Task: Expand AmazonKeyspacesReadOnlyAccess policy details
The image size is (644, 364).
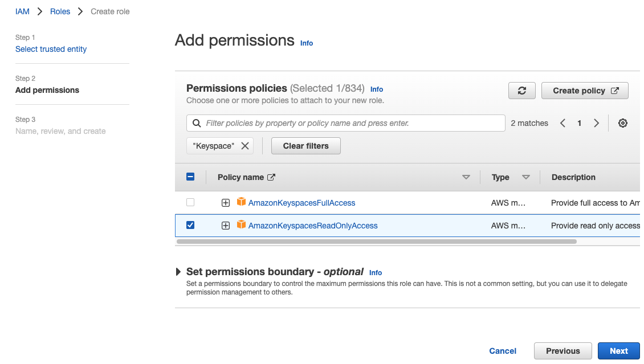Action: click(x=226, y=226)
